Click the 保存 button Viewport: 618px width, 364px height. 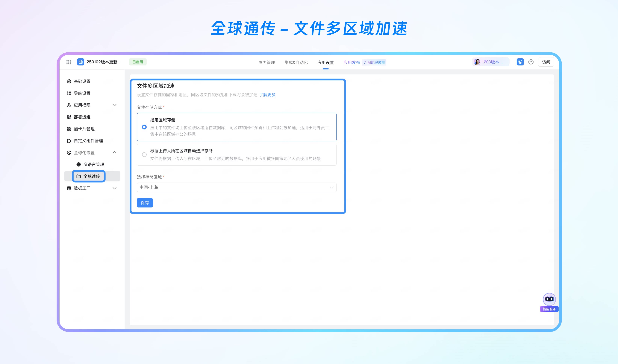(145, 203)
